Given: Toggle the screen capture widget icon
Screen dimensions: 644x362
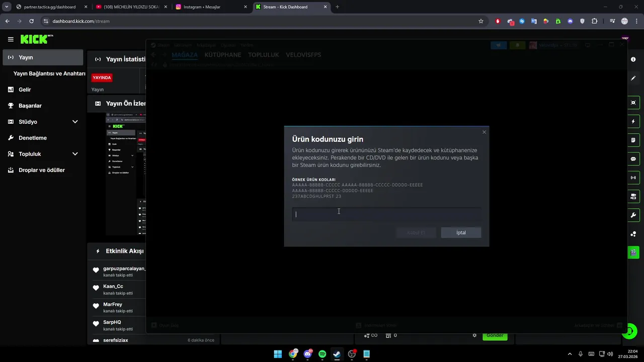Looking at the screenshot, I should click(633, 103).
